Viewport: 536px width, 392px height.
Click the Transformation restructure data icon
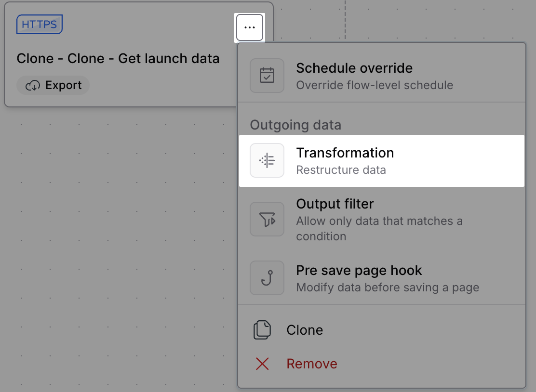(x=267, y=160)
